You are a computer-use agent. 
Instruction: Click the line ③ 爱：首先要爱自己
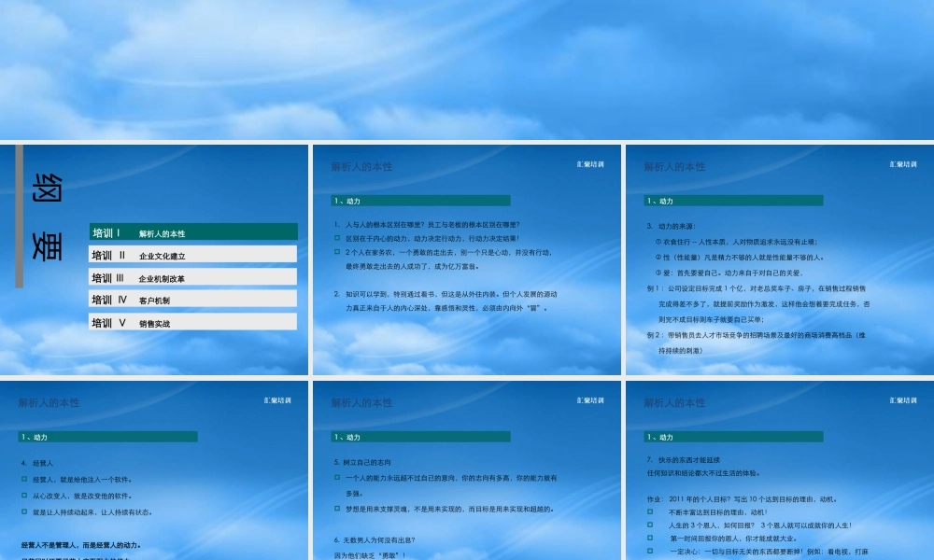729,273
